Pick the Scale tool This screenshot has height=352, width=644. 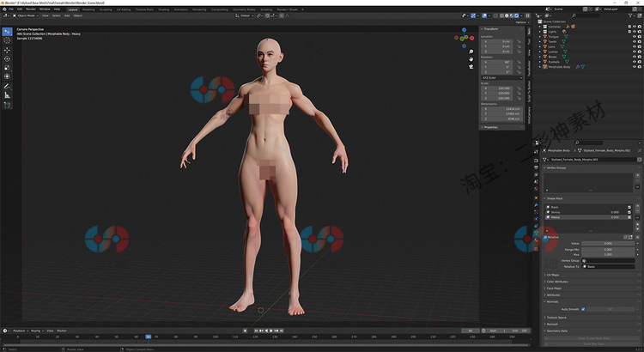[x=7, y=67]
